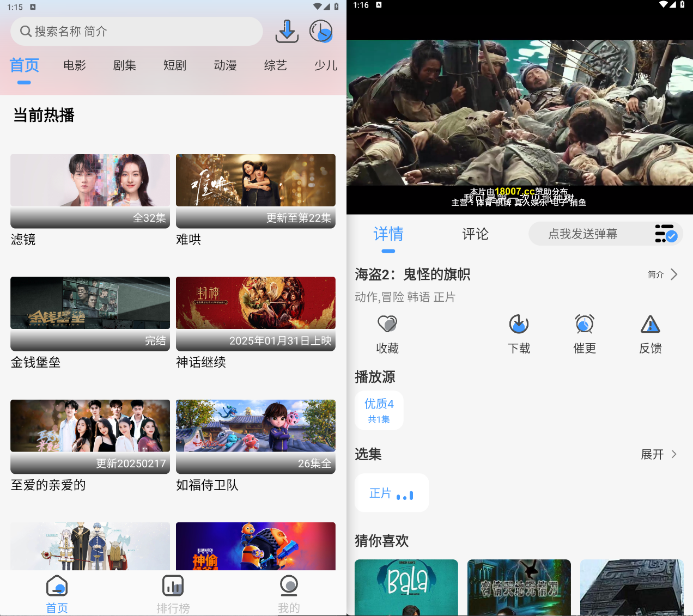Click the 滤镜 title text

click(x=23, y=240)
